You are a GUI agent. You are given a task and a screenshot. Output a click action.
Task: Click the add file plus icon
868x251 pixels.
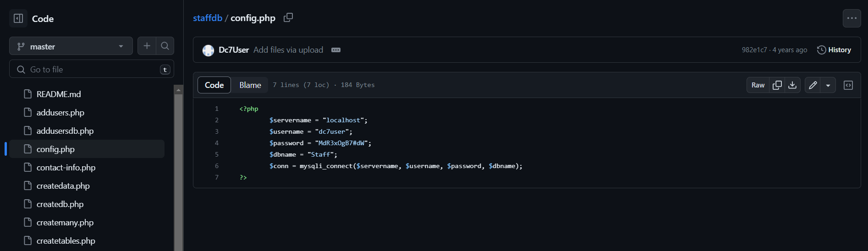147,46
